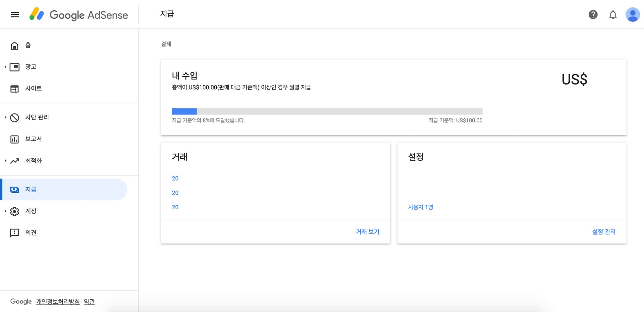Click the home icon in the sidebar
The image size is (644, 312).
(14, 45)
